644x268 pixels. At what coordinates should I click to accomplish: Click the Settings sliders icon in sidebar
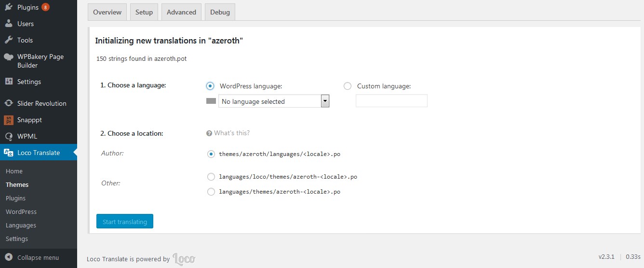pyautogui.click(x=9, y=82)
